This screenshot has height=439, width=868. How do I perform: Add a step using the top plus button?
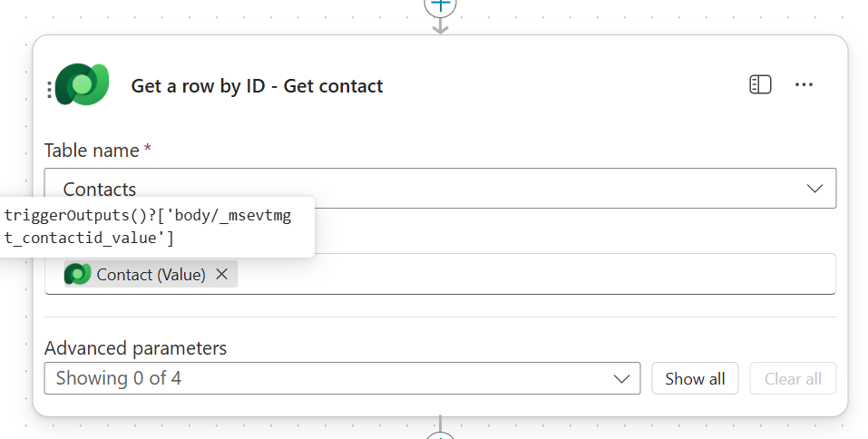click(x=441, y=5)
